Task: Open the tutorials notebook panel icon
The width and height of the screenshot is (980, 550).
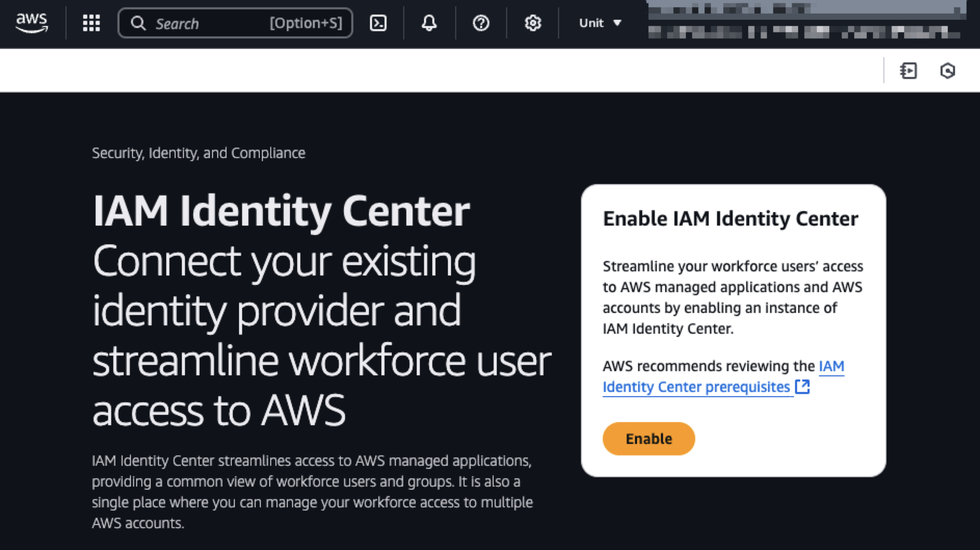Action: (x=909, y=70)
